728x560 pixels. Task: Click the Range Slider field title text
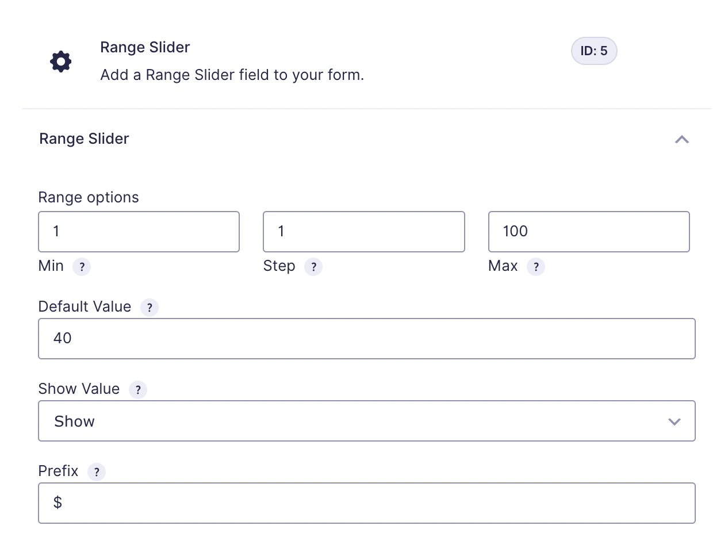pos(145,47)
